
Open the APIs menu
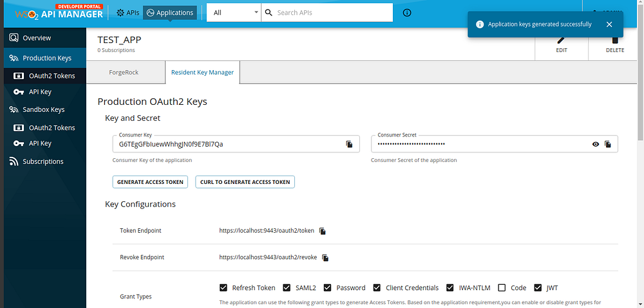tap(128, 13)
